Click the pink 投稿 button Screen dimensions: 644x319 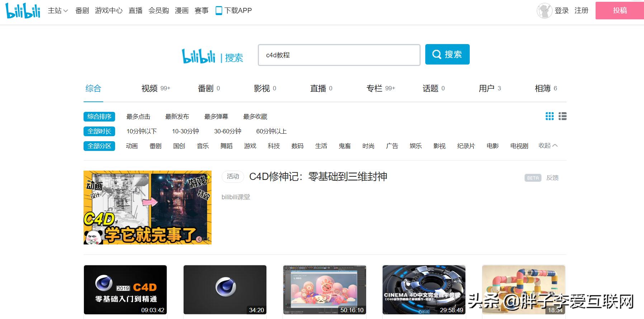tap(620, 10)
